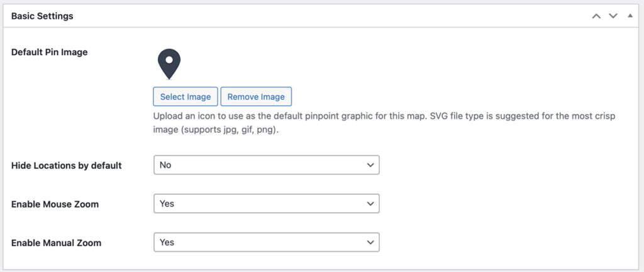Open the Enable Manual Zoom dropdown

click(266, 242)
